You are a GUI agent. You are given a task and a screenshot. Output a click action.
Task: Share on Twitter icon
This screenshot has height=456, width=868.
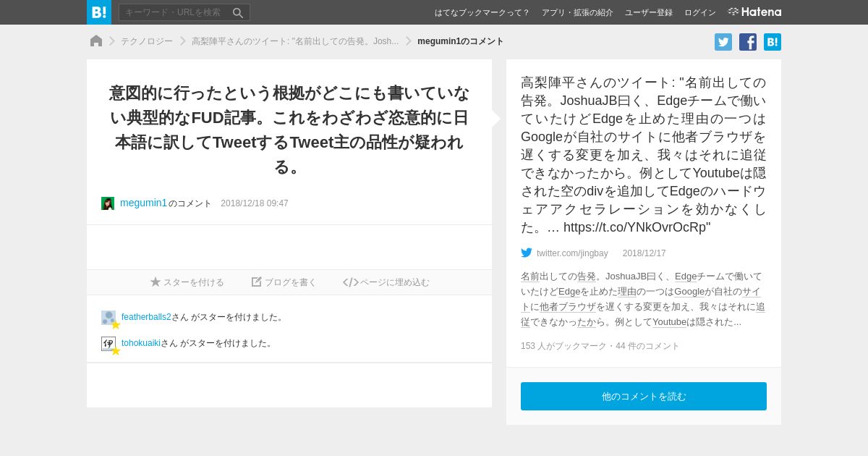(723, 42)
